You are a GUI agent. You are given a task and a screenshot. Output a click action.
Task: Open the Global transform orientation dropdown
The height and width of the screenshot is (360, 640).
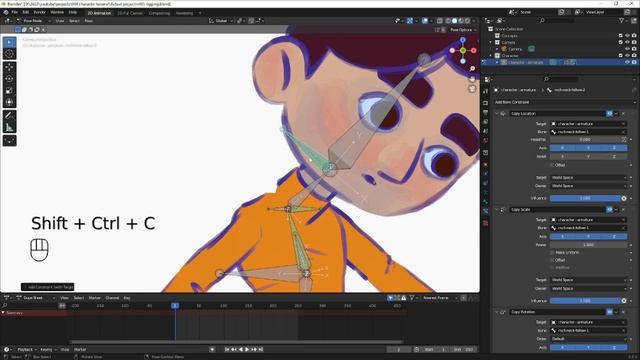click(x=221, y=21)
